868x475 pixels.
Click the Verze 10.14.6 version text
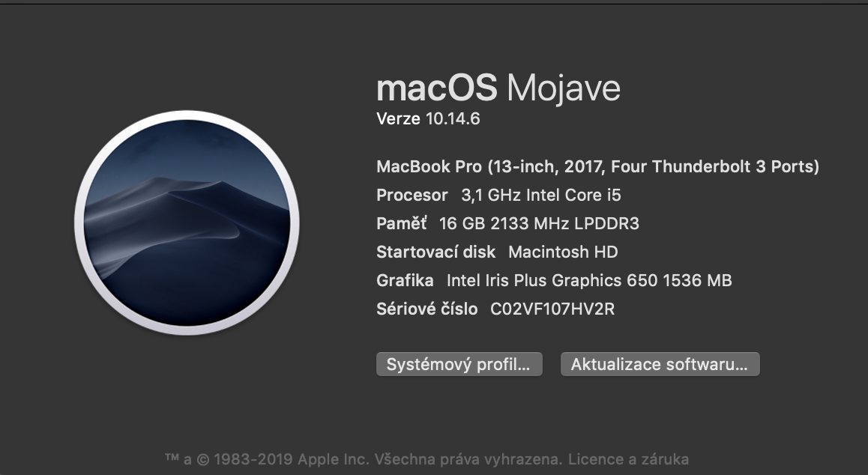tap(427, 118)
